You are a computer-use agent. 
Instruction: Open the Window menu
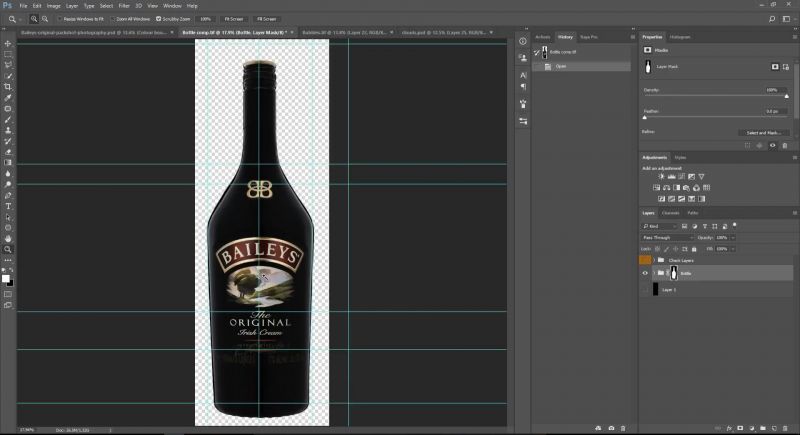coord(172,6)
